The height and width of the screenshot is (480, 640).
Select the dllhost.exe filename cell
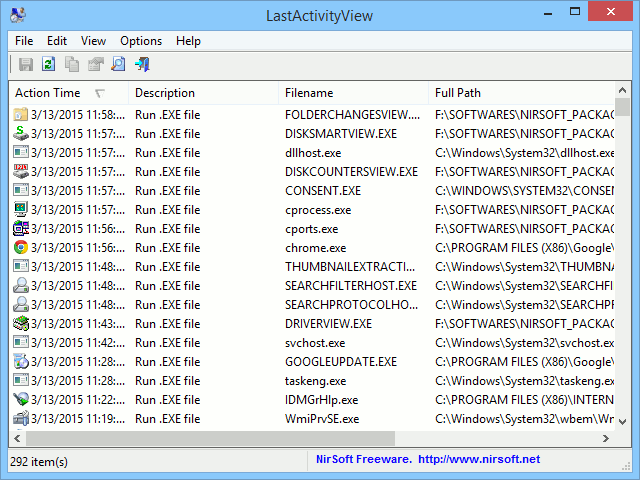[313, 153]
